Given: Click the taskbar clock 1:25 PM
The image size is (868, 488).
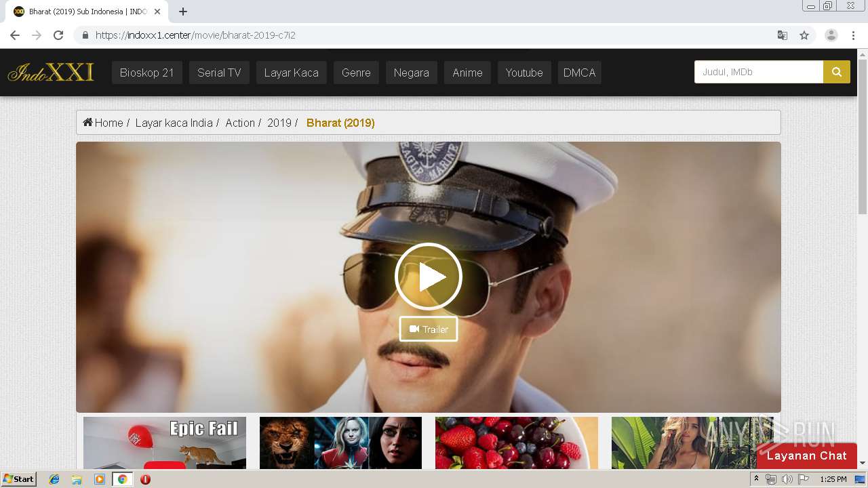Looking at the screenshot, I should 833,479.
